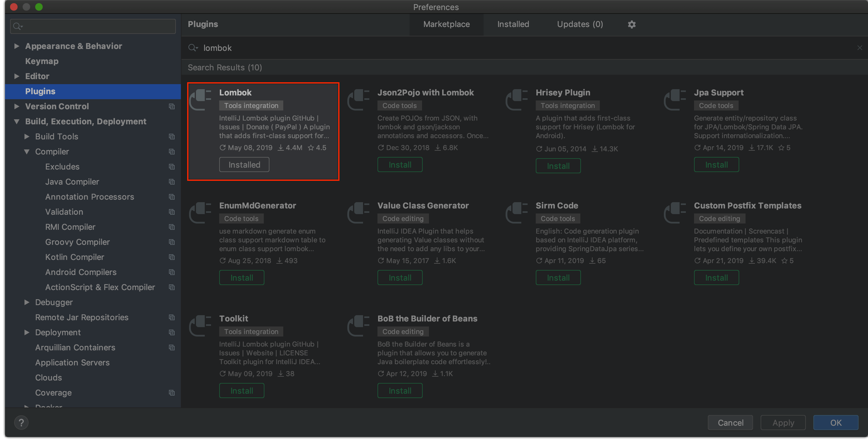The width and height of the screenshot is (868, 442).
Task: Expand the Debugger node
Action: click(x=27, y=302)
